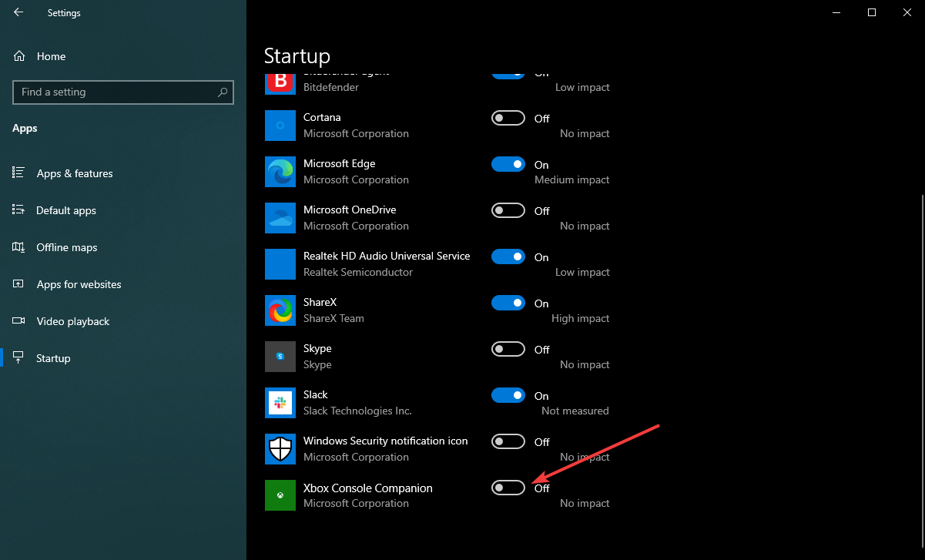This screenshot has width=925, height=560.
Task: Click the Realtek HD Audio blue icon
Action: pos(280,264)
